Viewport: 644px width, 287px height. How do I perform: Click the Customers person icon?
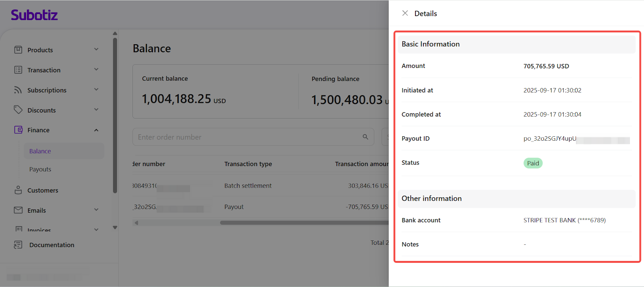coord(18,190)
